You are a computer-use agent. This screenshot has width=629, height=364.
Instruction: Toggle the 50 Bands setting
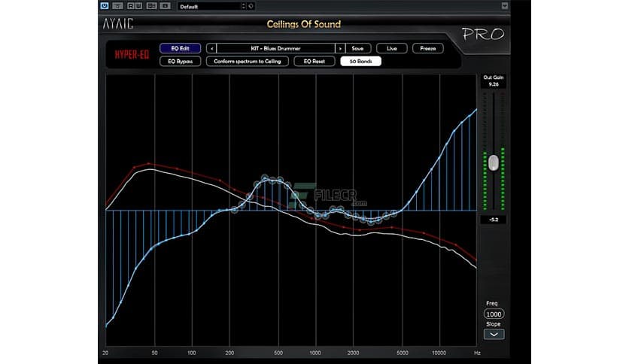tap(360, 62)
